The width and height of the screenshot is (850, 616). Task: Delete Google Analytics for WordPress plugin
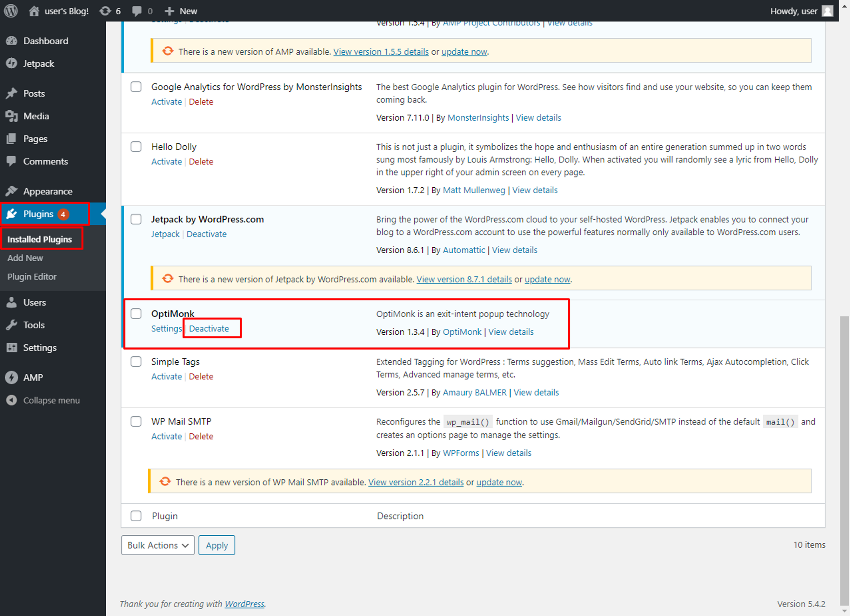(x=201, y=102)
